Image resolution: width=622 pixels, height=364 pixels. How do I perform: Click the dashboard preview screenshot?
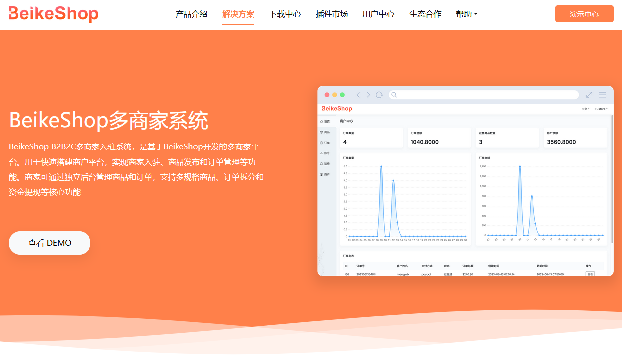465,181
